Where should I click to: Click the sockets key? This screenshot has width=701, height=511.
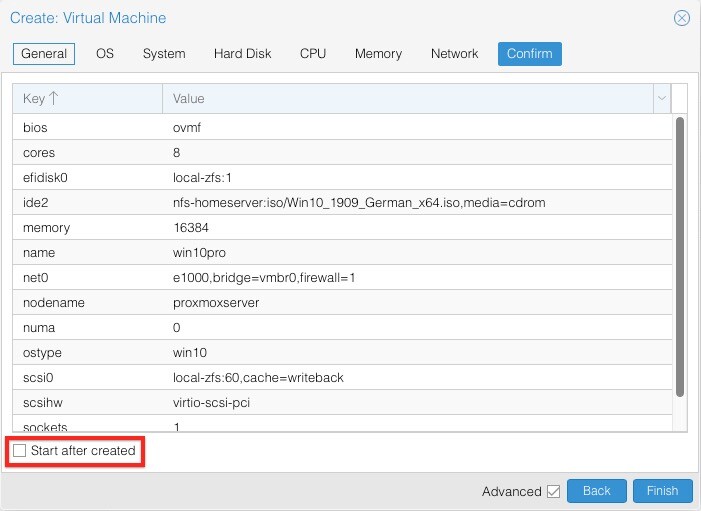click(x=45, y=427)
